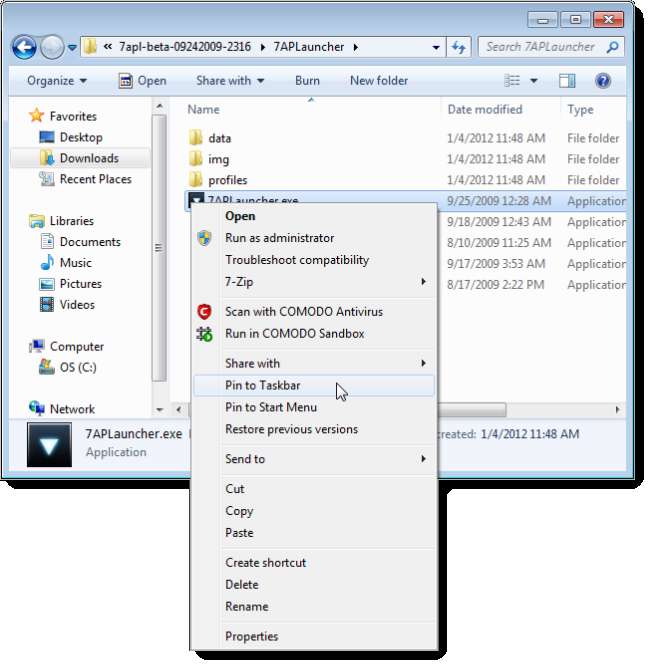Go back with the Back arrow button
This screenshot has width=650, height=666.
coord(24,47)
